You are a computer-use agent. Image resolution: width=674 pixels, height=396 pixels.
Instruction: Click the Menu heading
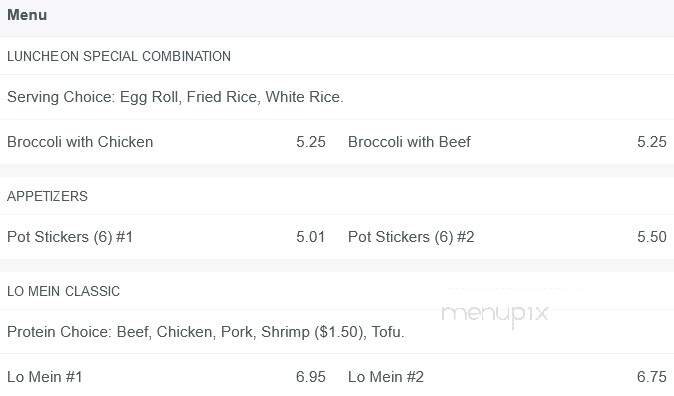click(x=27, y=15)
